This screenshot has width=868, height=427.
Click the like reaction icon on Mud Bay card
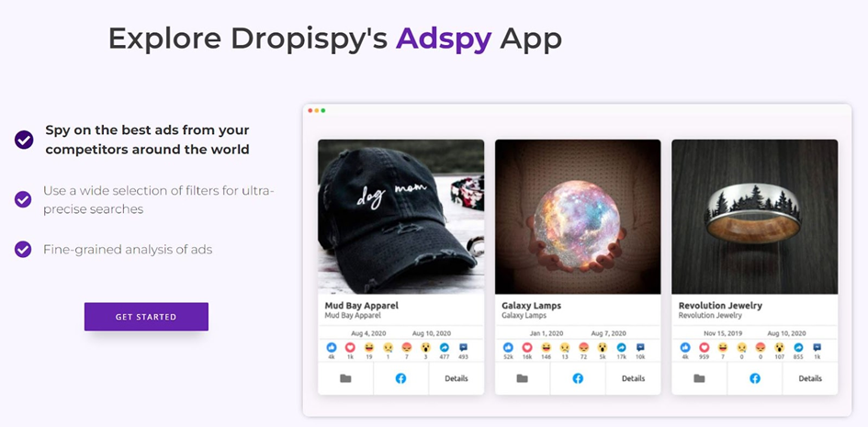point(332,347)
